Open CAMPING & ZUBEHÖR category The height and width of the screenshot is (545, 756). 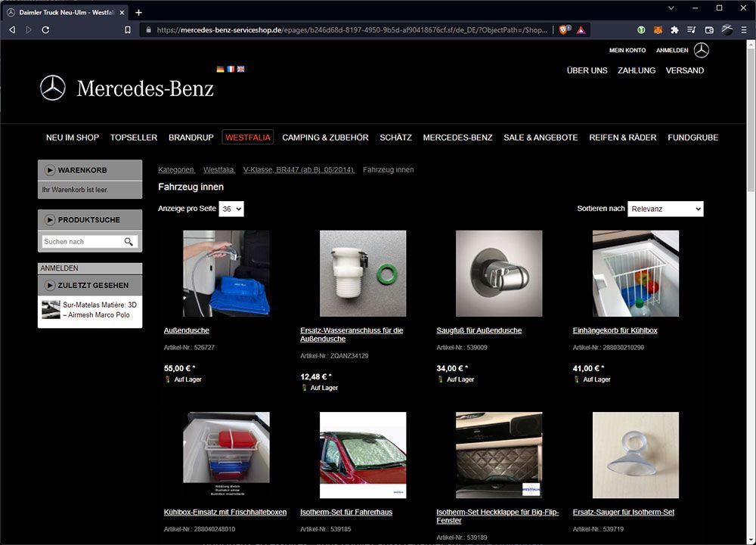325,138
